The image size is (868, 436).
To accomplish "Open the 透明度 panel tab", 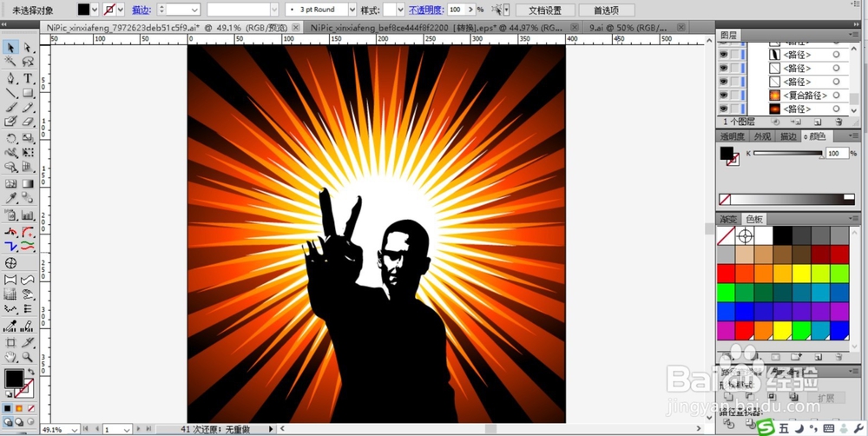I will click(x=732, y=136).
